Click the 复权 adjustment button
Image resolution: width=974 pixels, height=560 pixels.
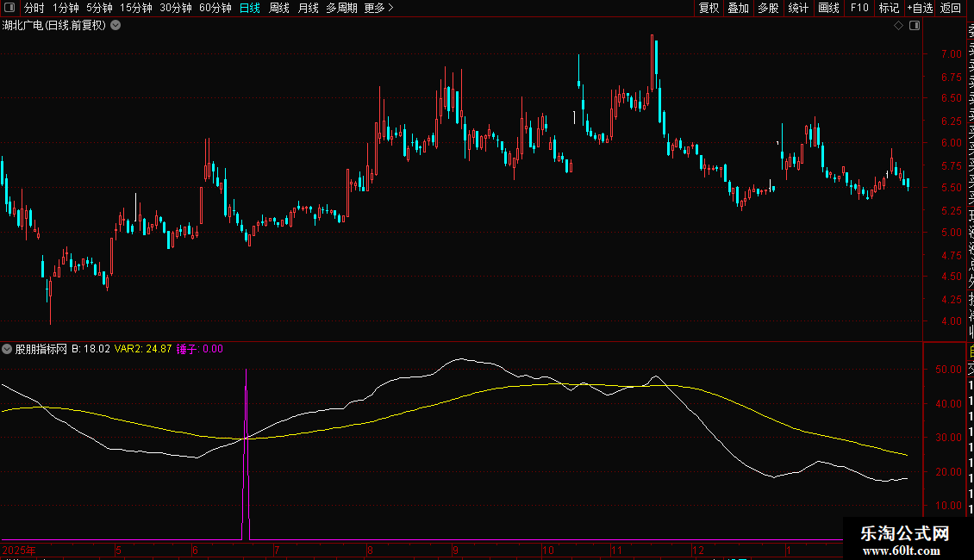[709, 8]
